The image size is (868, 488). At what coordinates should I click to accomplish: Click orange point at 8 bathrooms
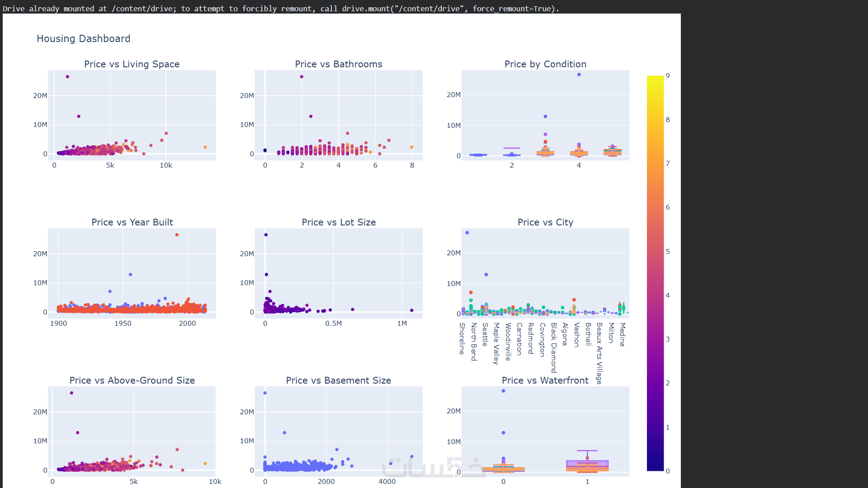click(411, 147)
